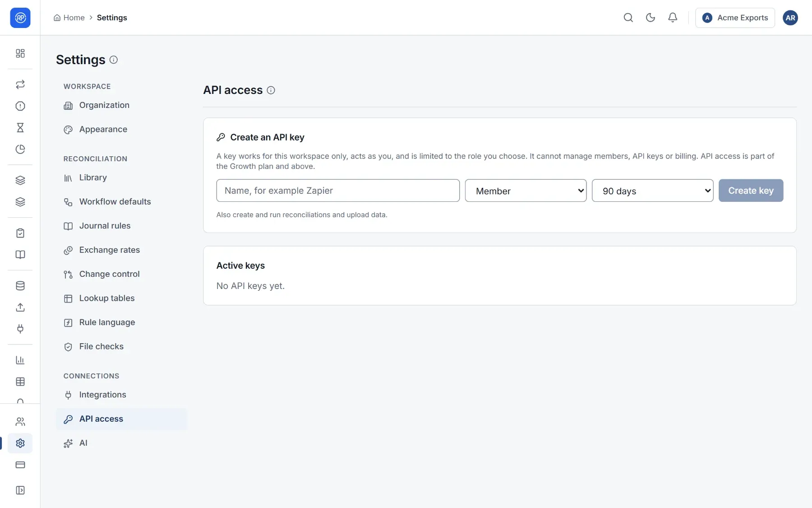Open the database cylinder icon in left rail
This screenshot has width=812, height=508.
[x=20, y=286]
